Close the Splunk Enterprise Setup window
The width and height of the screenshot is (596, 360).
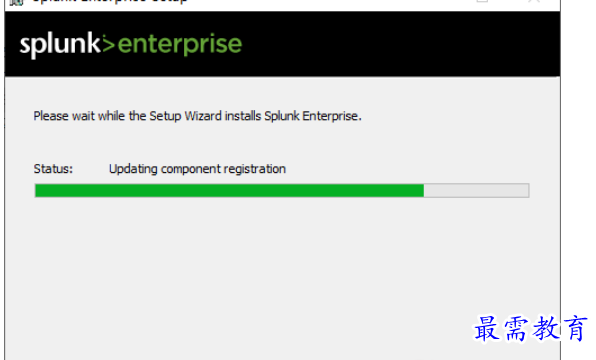(534, 2)
